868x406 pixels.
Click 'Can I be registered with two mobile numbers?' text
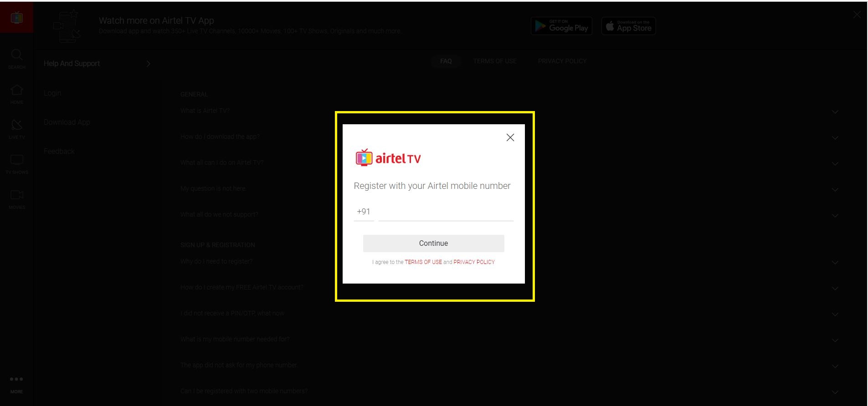[x=244, y=391]
